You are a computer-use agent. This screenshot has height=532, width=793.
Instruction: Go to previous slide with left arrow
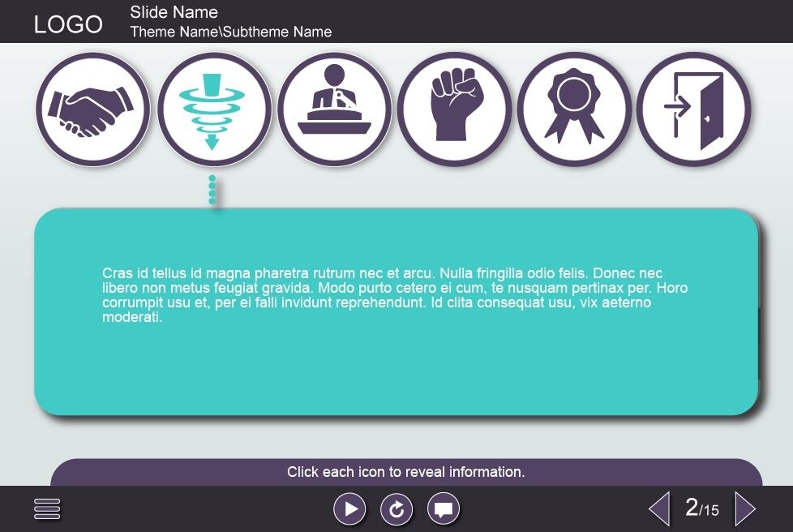tap(659, 509)
